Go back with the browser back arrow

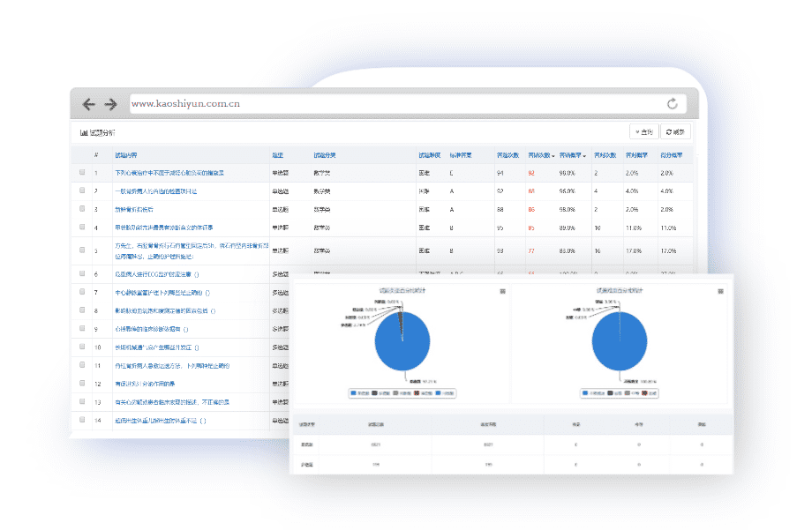click(88, 105)
